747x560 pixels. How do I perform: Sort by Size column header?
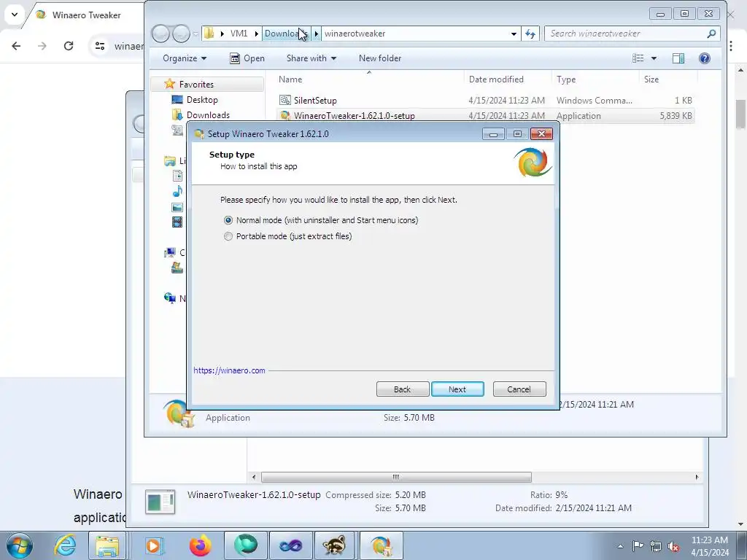click(651, 79)
